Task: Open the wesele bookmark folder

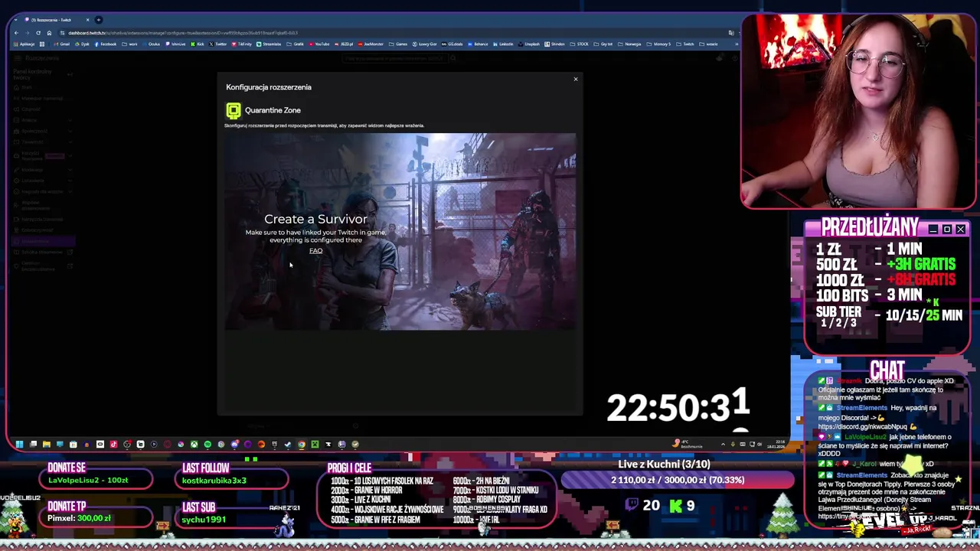Action: point(708,44)
